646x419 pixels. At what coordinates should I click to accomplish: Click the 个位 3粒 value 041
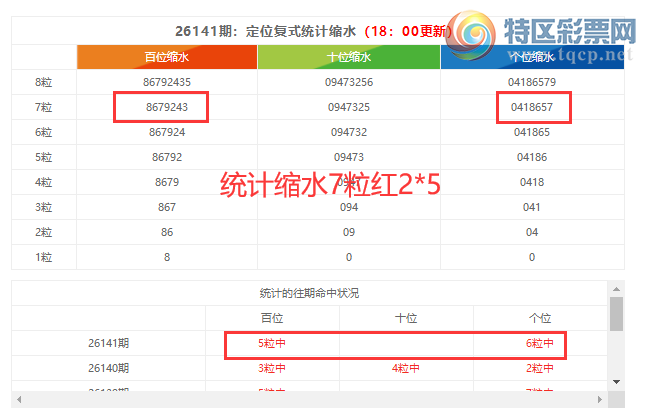click(532, 207)
